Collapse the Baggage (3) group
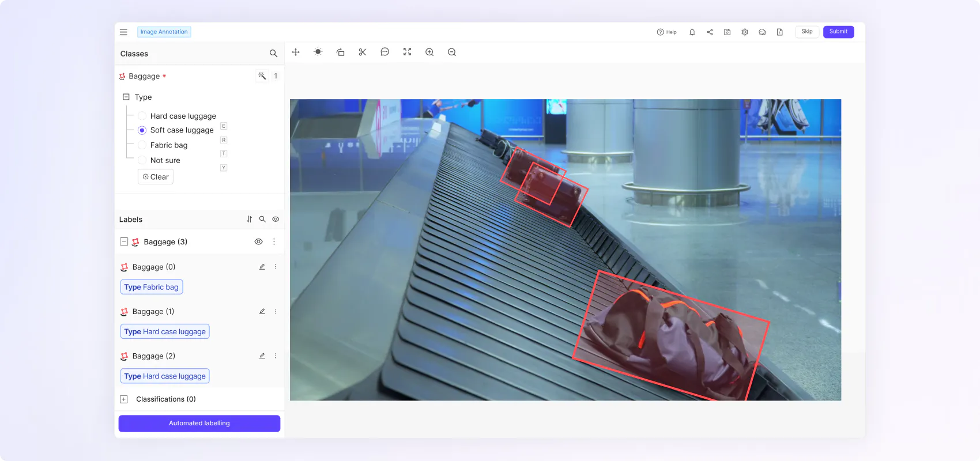The height and width of the screenshot is (461, 980). coord(124,241)
